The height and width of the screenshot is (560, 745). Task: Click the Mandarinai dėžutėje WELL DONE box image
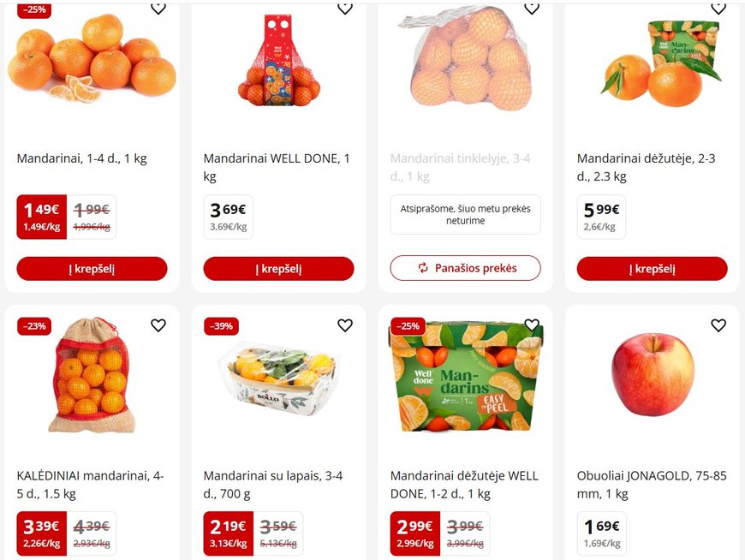(465, 381)
